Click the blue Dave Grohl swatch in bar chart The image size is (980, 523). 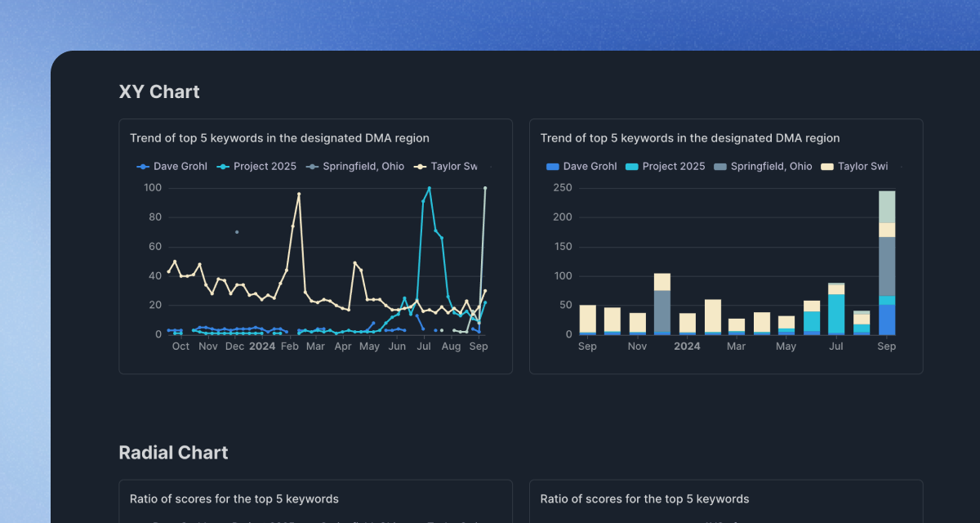(553, 166)
